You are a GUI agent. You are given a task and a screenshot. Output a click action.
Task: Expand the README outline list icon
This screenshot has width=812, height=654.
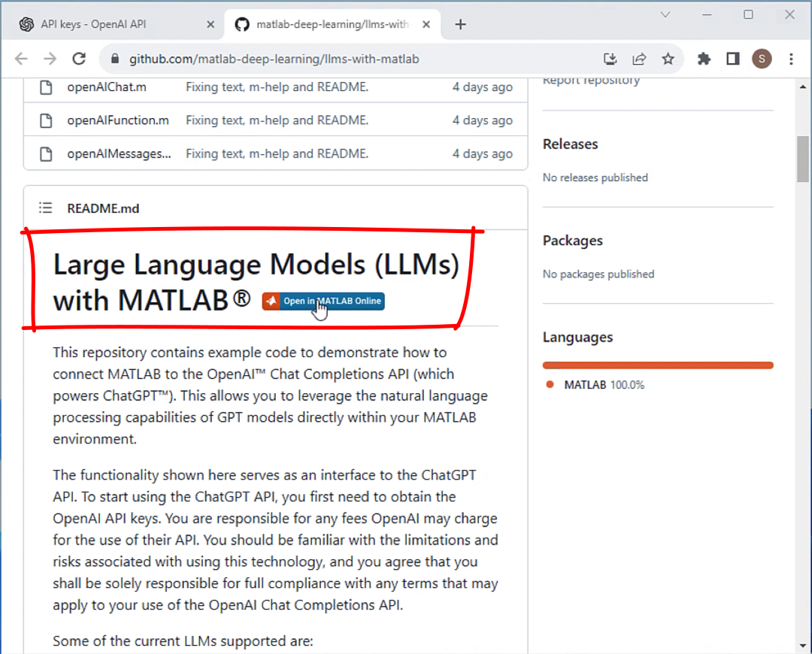[46, 208]
